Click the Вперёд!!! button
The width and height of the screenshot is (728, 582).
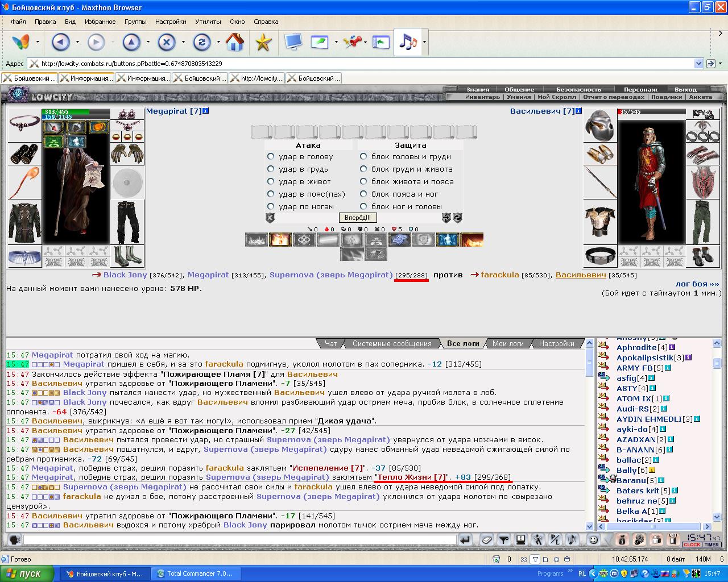click(x=358, y=218)
